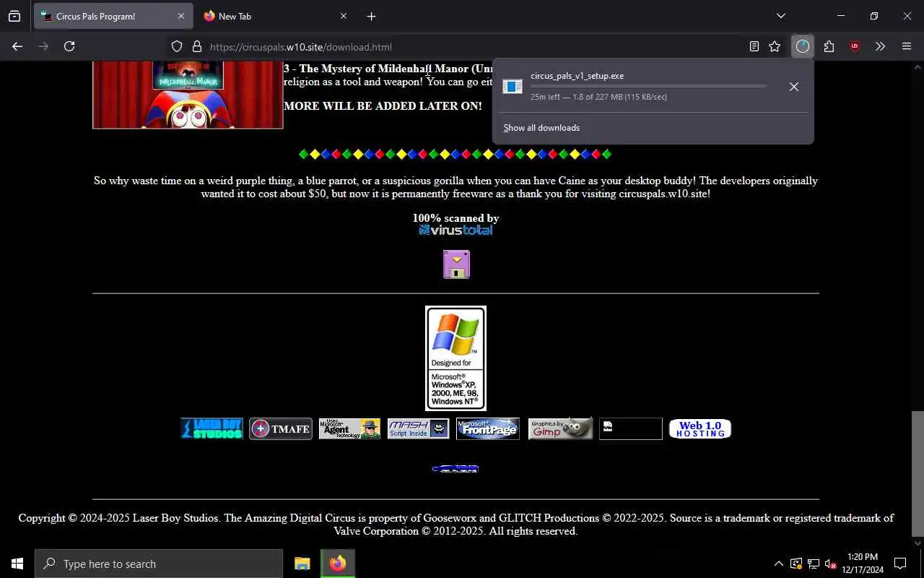Bookmark this page with star icon
The width and height of the screenshot is (924, 578).
coord(775,46)
